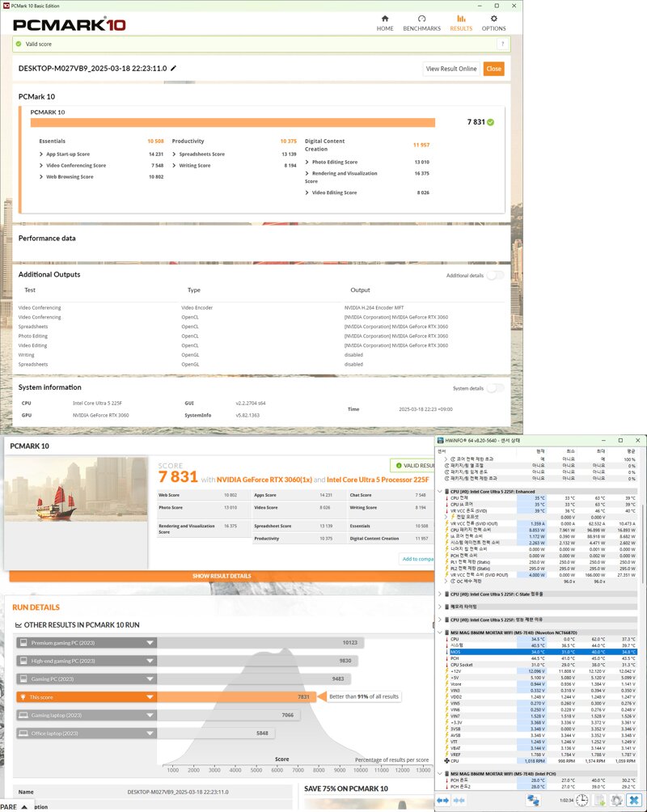Collapse CPU [#0] Intel Core Ultra 5 225F: Enhanced
The image size is (647, 812).
click(x=440, y=492)
